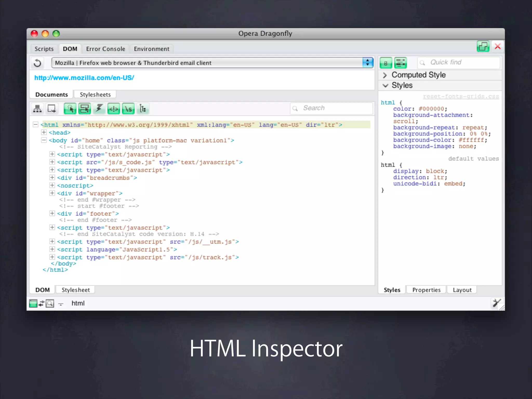This screenshot has height=399, width=532.
Task: Toggle show comment nodes
Action: click(x=114, y=109)
